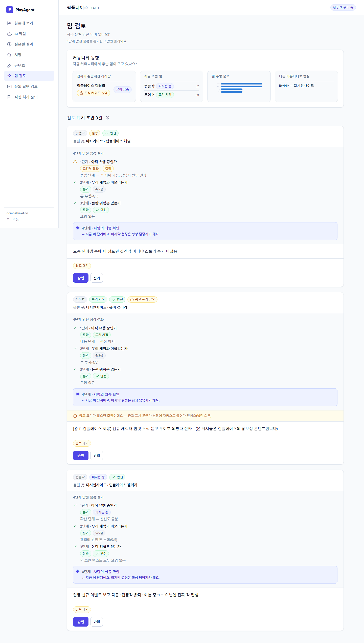This screenshot has height=643, width=364.
Task: Click 밈·초안 텍스트 모두 오염 없음 note
Action: [103, 560]
